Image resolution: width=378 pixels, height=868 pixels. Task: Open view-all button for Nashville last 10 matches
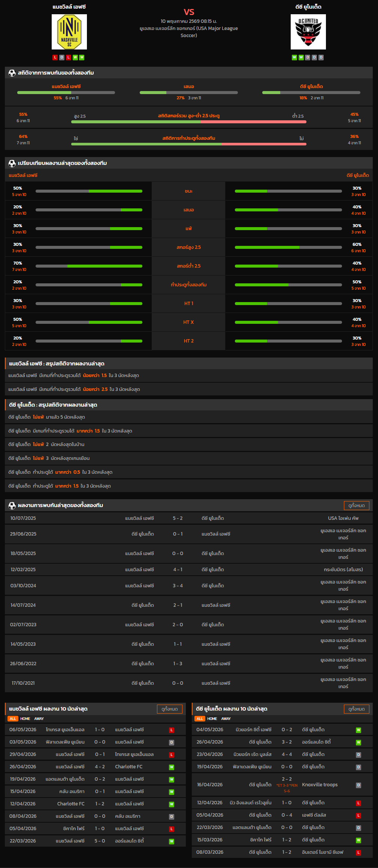170,709
